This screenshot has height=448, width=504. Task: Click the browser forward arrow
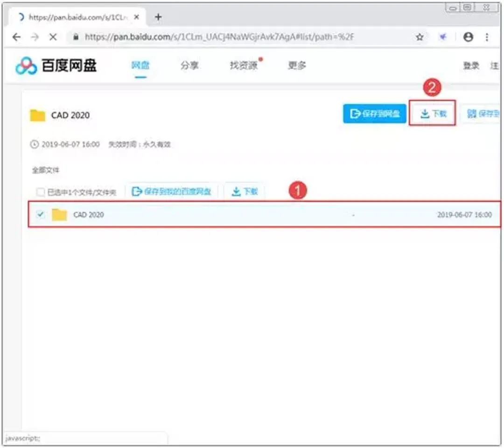tap(35, 37)
